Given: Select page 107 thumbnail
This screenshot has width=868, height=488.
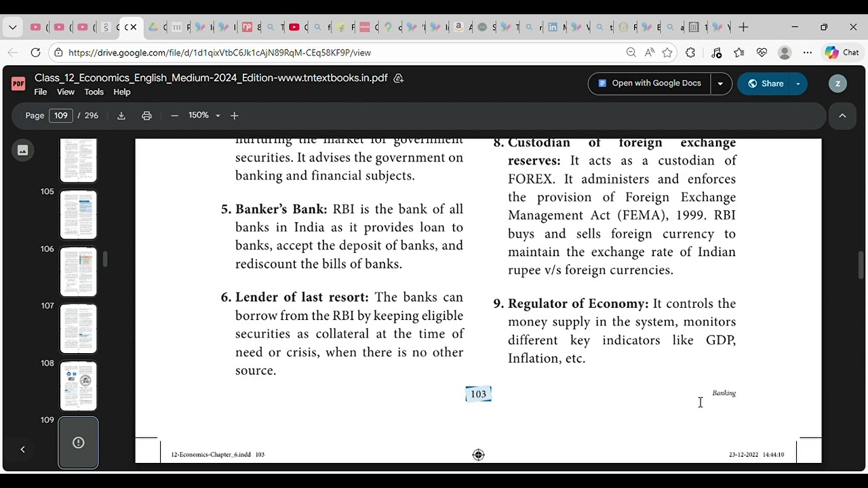Looking at the screenshot, I should point(79,329).
